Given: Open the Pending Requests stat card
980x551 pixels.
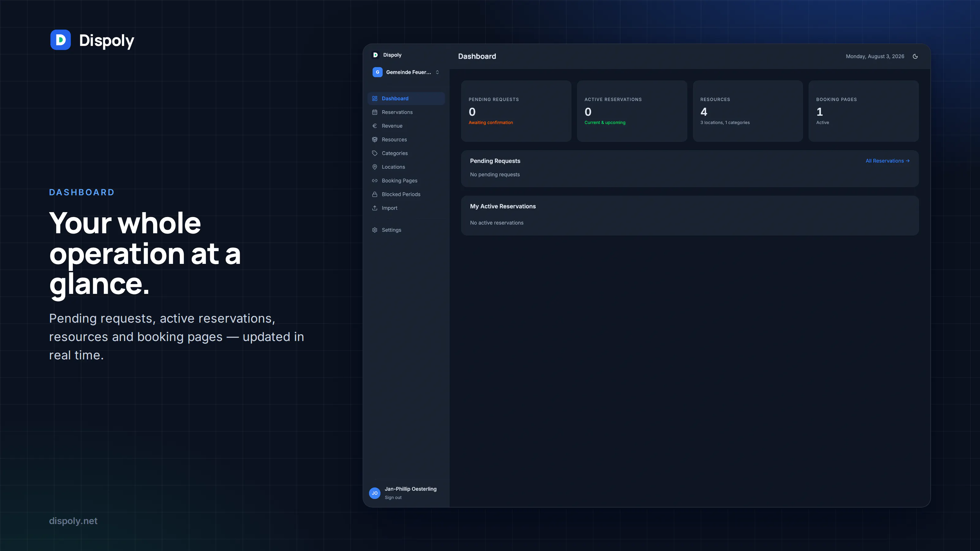Looking at the screenshot, I should [x=516, y=111].
